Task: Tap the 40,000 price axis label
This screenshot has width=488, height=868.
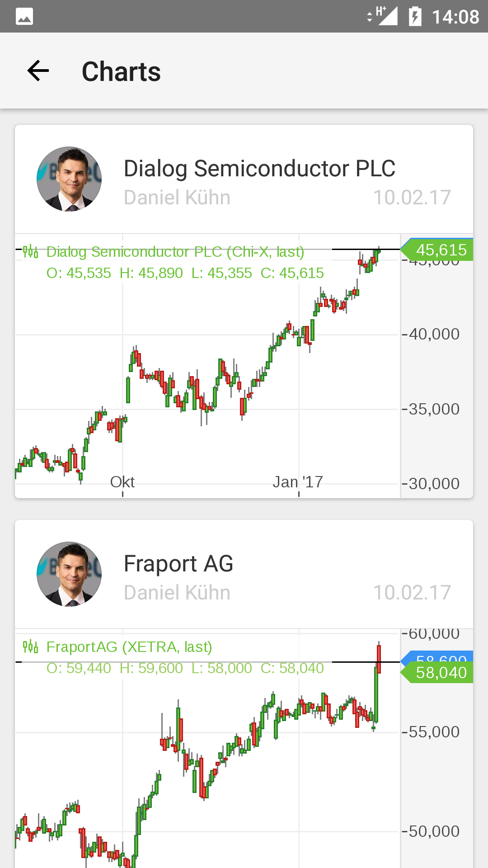Action: click(x=434, y=334)
